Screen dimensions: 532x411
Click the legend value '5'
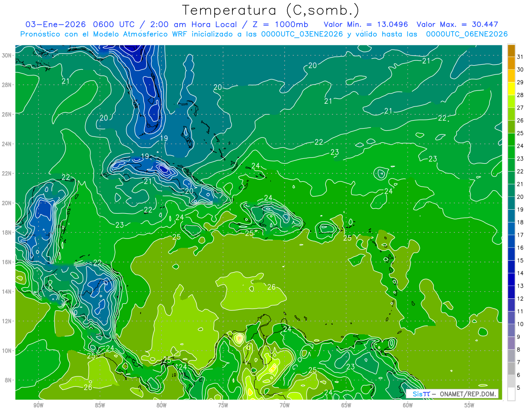(519, 388)
